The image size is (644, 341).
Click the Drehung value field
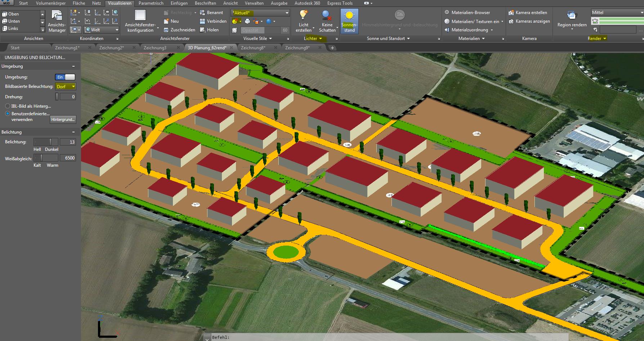[x=68, y=97]
